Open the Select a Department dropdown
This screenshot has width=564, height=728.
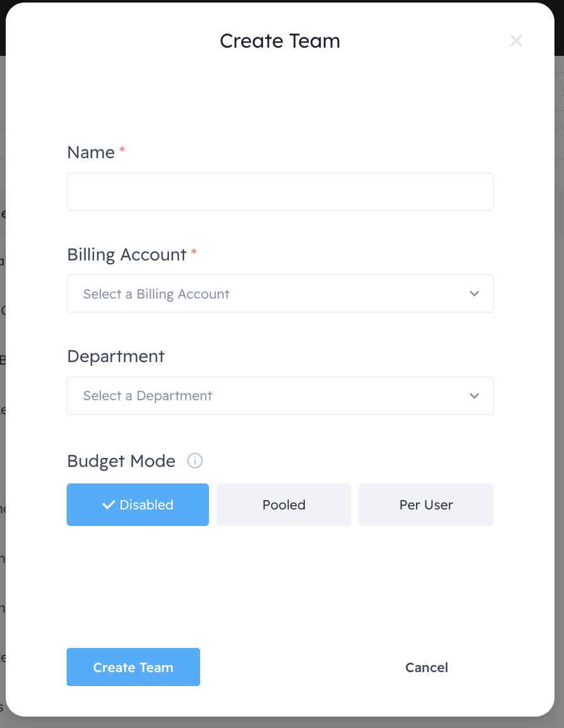[280, 395]
